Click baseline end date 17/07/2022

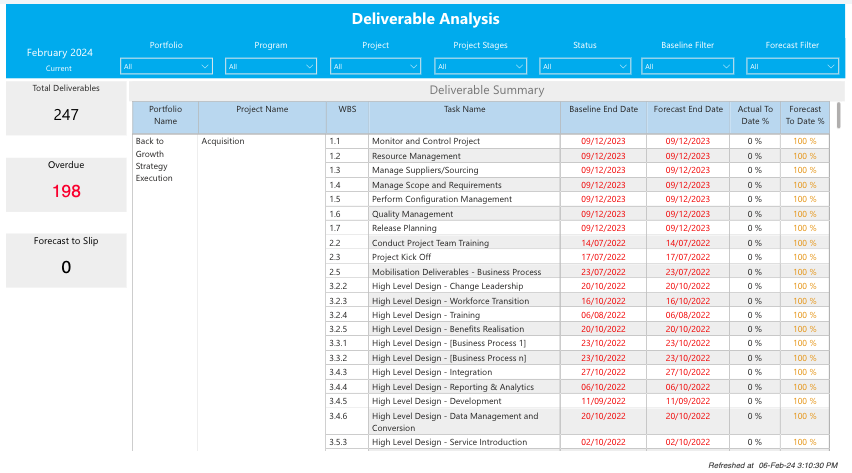coord(603,257)
